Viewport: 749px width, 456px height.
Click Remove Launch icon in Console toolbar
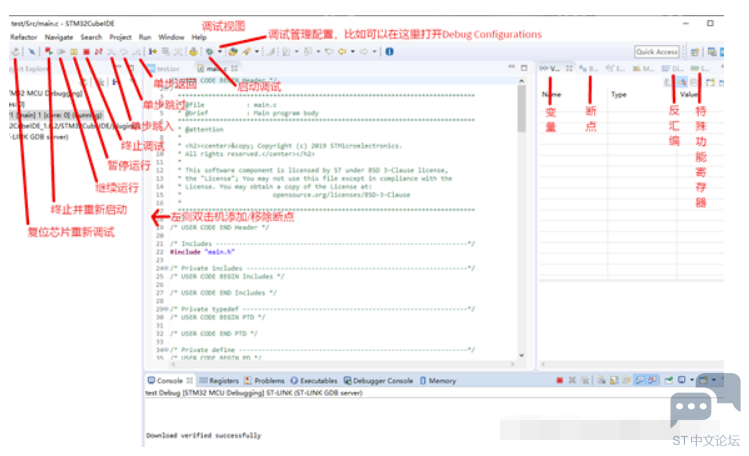tap(572, 381)
